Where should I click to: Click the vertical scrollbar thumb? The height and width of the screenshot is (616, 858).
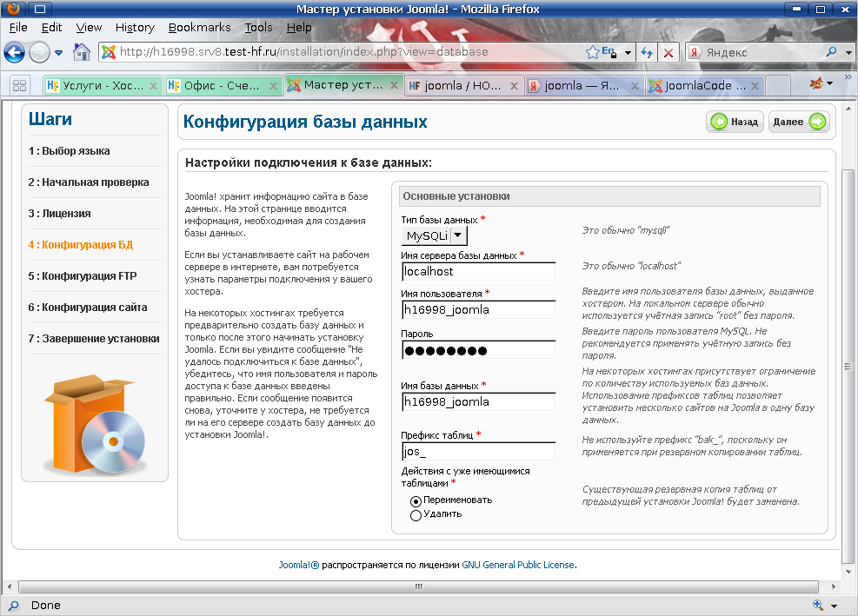(x=848, y=366)
